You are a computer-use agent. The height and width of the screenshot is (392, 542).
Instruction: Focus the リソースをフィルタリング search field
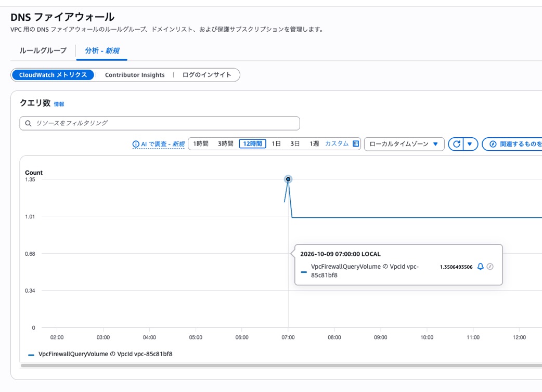point(160,123)
